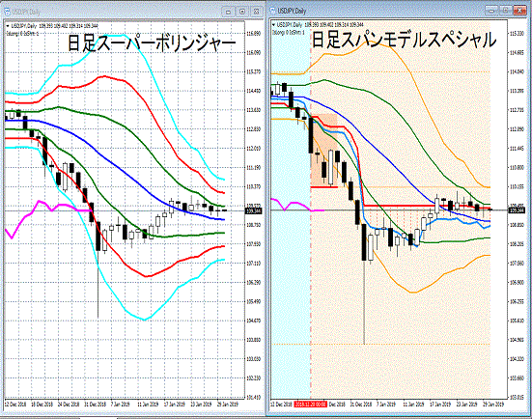The width and height of the screenshot is (532, 419).
Task: Maximize the left USDJPY chart window
Action: (242, 12)
